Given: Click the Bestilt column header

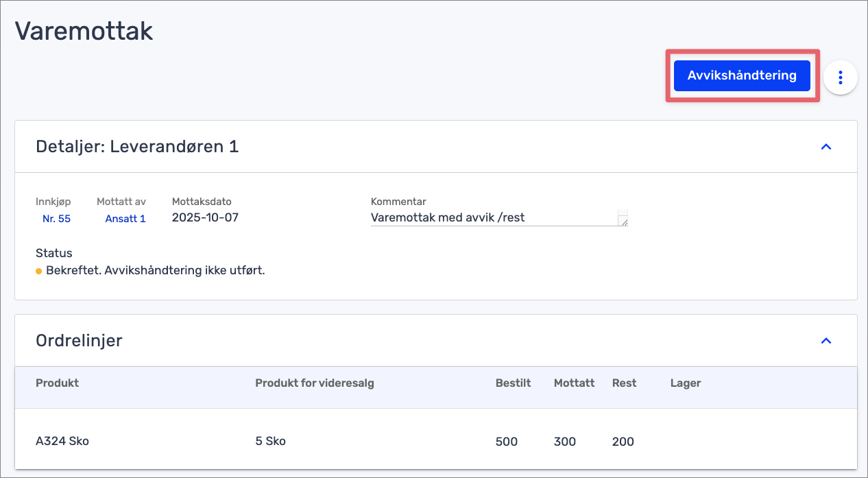Looking at the screenshot, I should pyautogui.click(x=513, y=383).
